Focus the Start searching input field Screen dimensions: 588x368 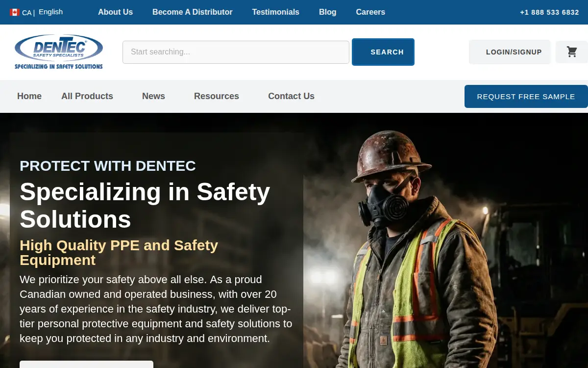click(x=236, y=52)
